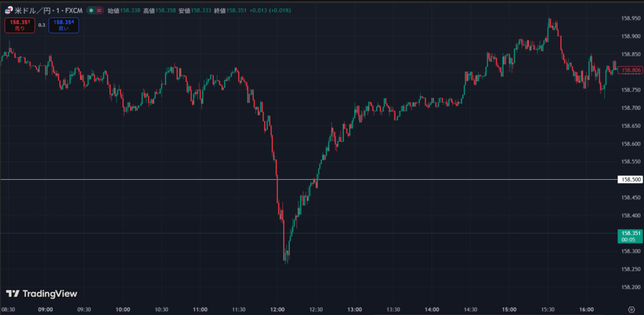This screenshot has height=315, width=644.
Task: Click the white 158.500 price label
Action: [x=630, y=180]
